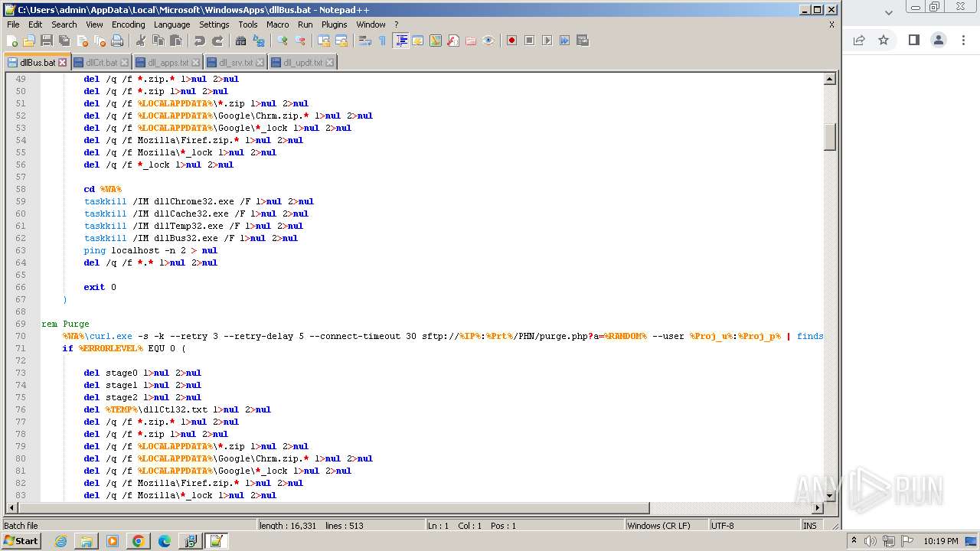Cut the selection with the scissors icon
Viewport: 980px width, 551px height.
(x=140, y=41)
